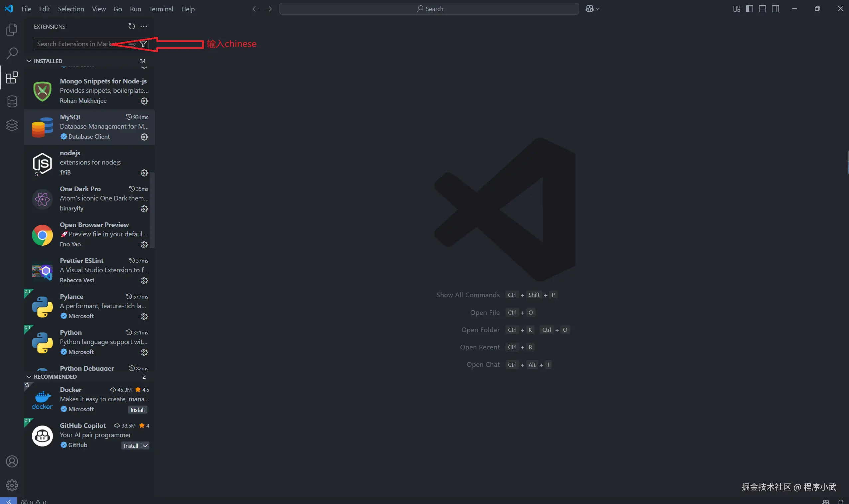The image size is (849, 504).
Task: Open the Selection menu
Action: coord(71,9)
